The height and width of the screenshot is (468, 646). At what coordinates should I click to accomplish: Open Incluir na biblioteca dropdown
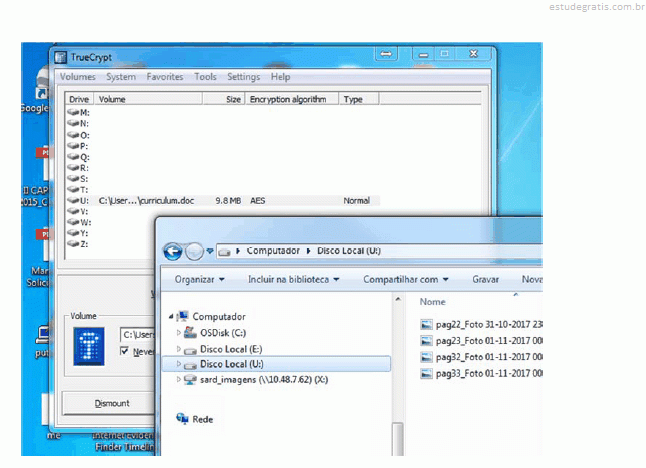tap(293, 279)
